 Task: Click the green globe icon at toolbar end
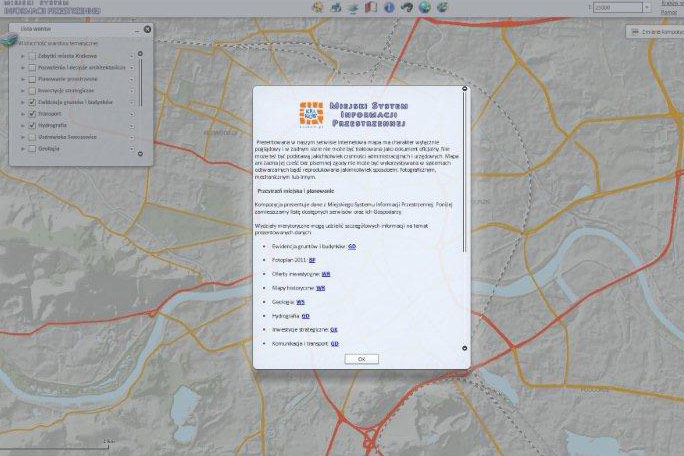click(x=441, y=8)
